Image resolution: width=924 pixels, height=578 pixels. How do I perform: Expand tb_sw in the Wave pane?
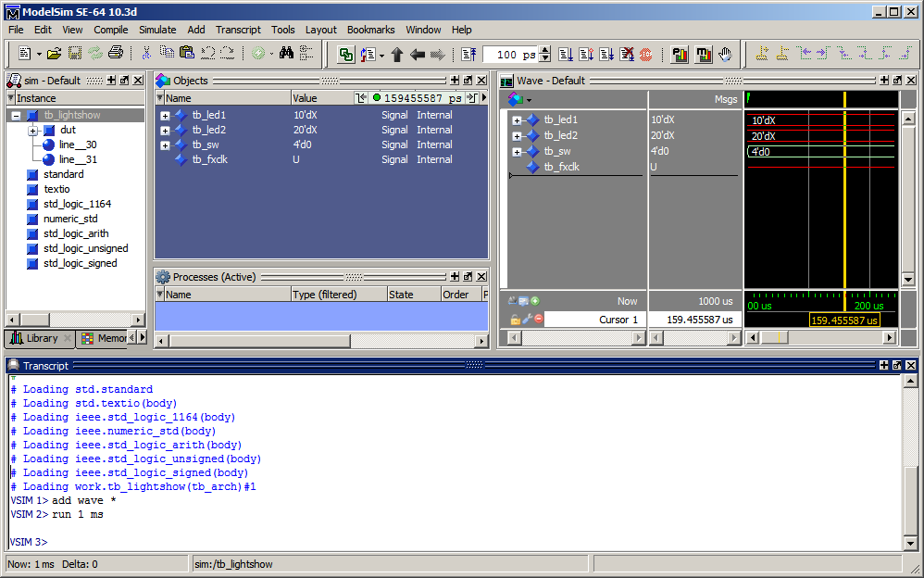(517, 152)
